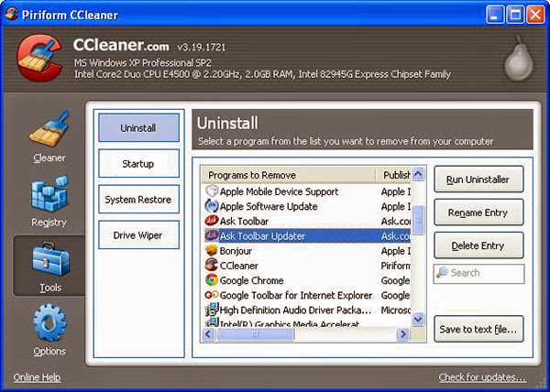
Task: Select the Apple Software Update row
Action: [307, 206]
